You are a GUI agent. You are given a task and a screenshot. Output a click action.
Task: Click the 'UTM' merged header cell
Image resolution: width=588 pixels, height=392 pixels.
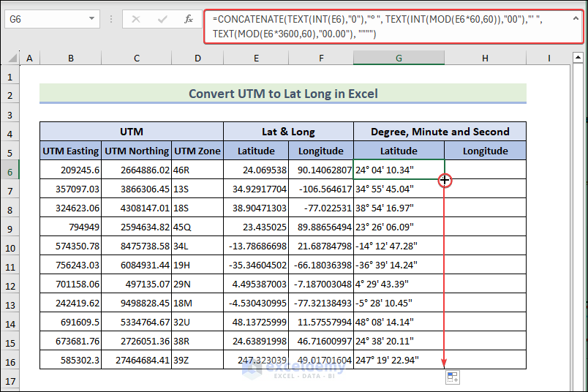point(132,132)
